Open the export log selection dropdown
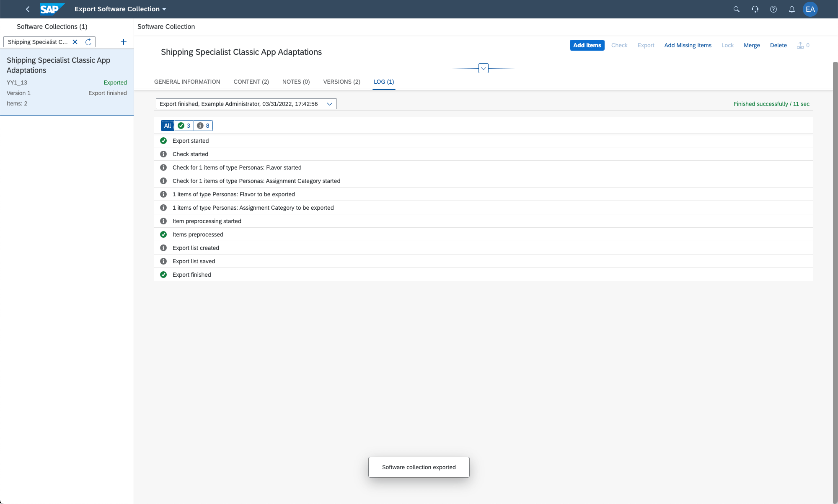 [329, 104]
